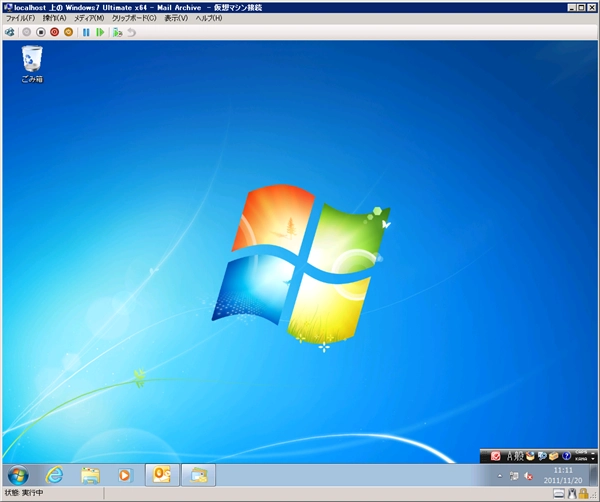This screenshot has height=502, width=600.
Task: Pause the virtual machine
Action: [86, 33]
